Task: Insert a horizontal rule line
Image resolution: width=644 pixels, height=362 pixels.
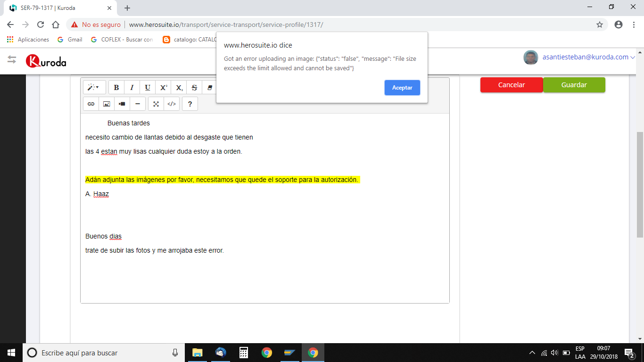Action: (x=137, y=104)
